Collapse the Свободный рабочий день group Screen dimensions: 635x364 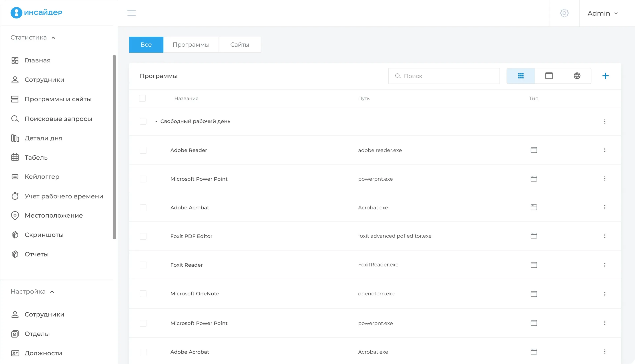tap(156, 122)
